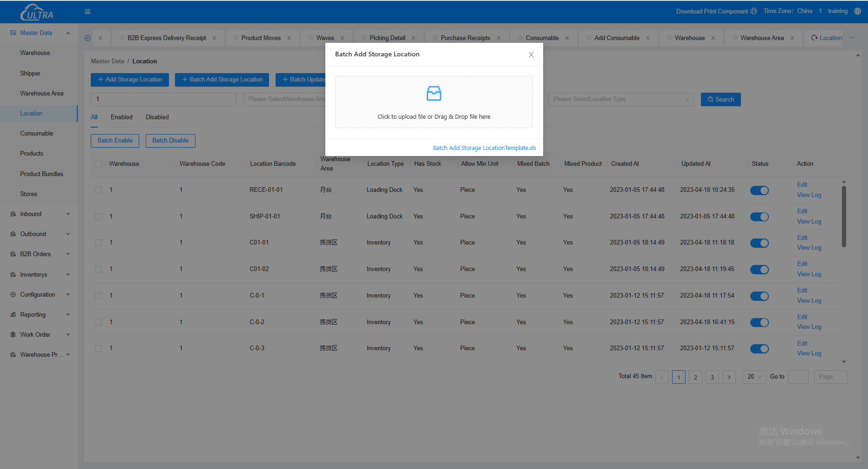Viewport: 868px width, 469px height.
Task: Select Warehouse Area in sidebar
Action: click(x=42, y=94)
